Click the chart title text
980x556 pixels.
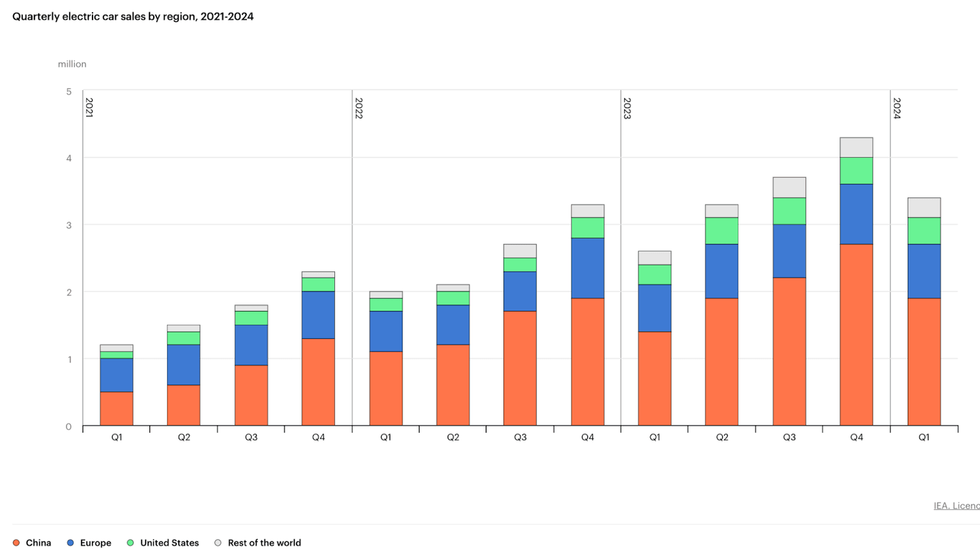point(131,16)
